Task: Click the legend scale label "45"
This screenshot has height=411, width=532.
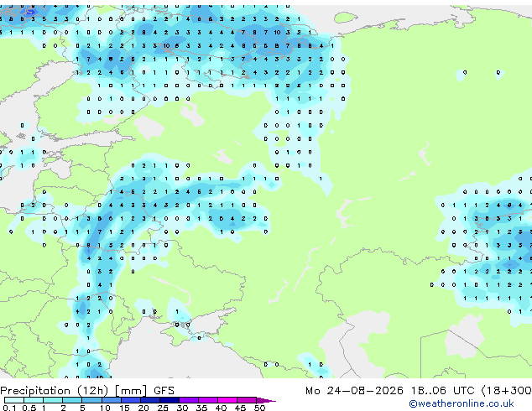Action: 240,408
